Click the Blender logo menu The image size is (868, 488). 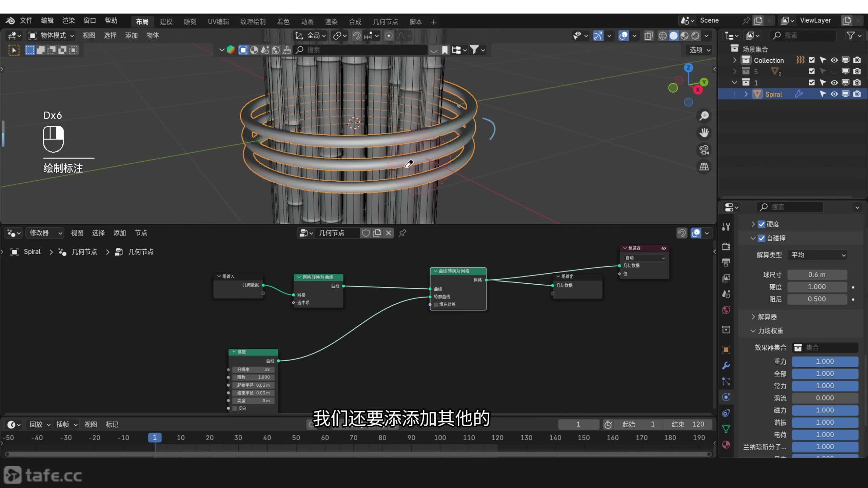(10, 21)
